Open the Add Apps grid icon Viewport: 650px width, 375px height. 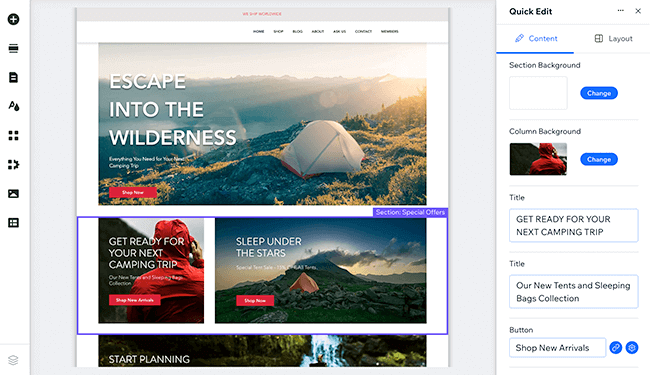(13, 135)
